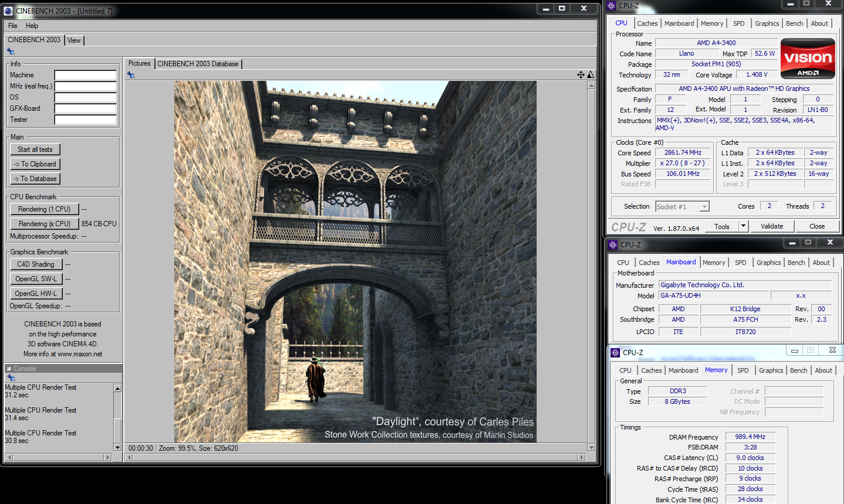Viewport: 844px width, 504px height.
Task: Click the Close button in CPU-Z
Action: [x=817, y=226]
